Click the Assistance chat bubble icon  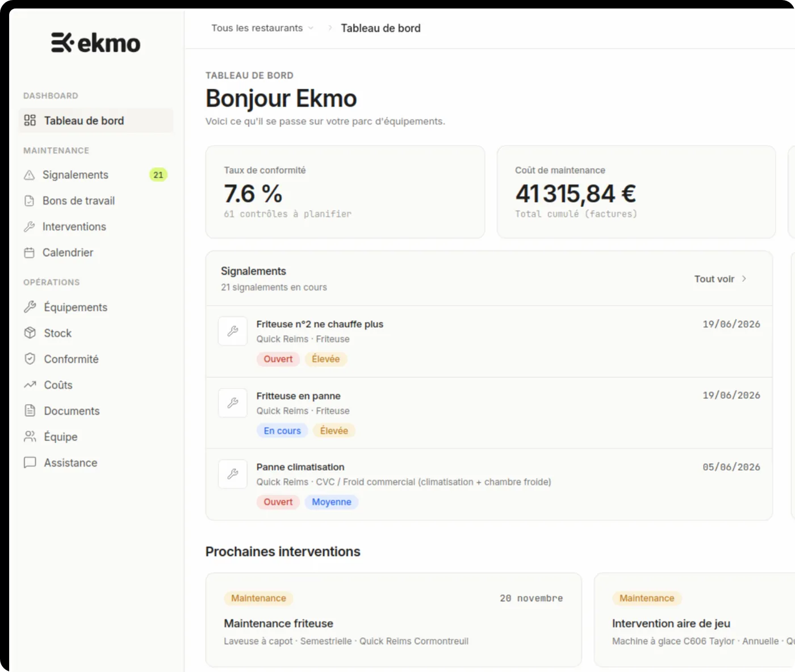[30, 462]
